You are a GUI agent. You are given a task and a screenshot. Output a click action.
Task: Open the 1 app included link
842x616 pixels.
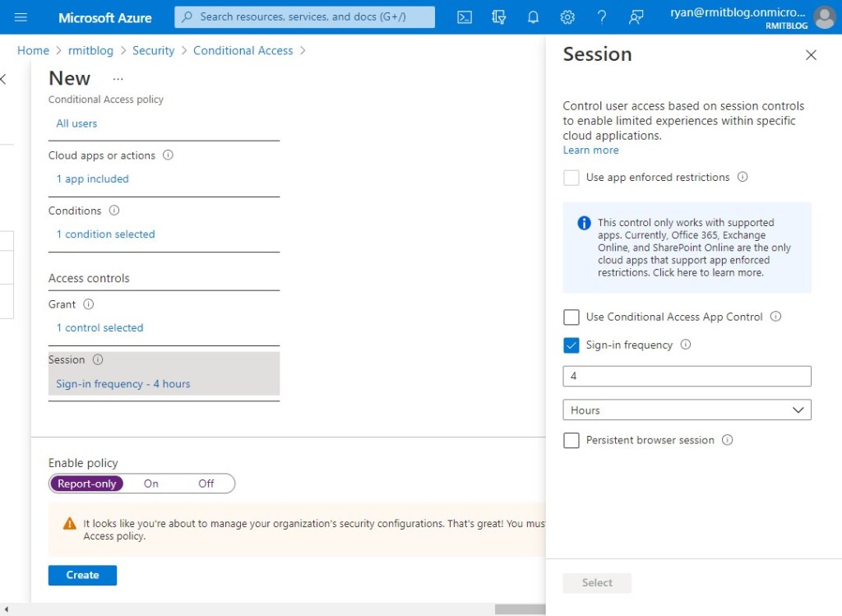[92, 178]
